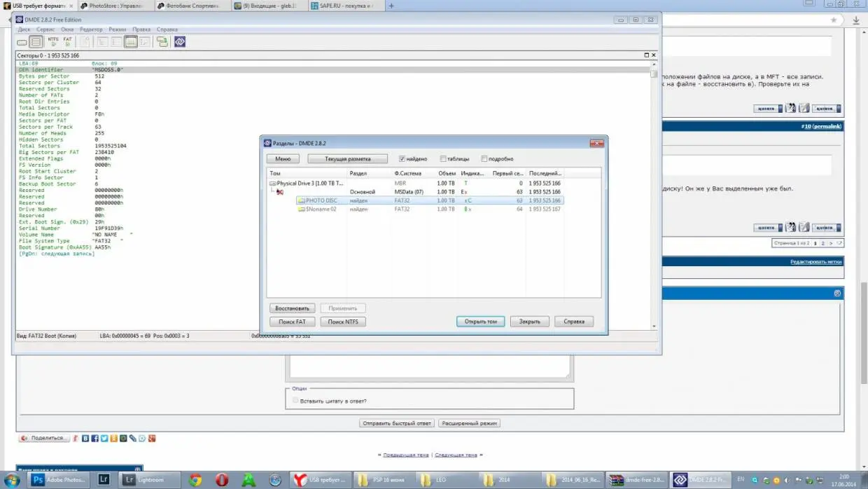
Task: Toggle the найдено checkbox
Action: tap(402, 159)
